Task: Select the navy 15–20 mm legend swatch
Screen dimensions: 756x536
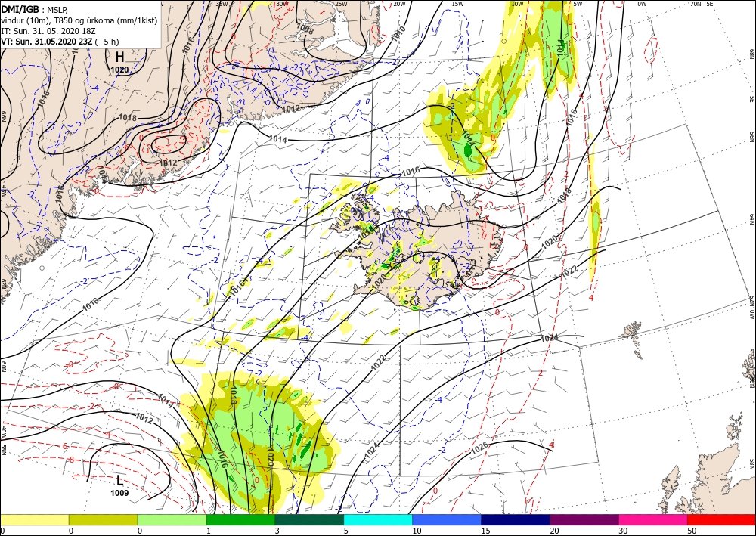Action: 516,519
